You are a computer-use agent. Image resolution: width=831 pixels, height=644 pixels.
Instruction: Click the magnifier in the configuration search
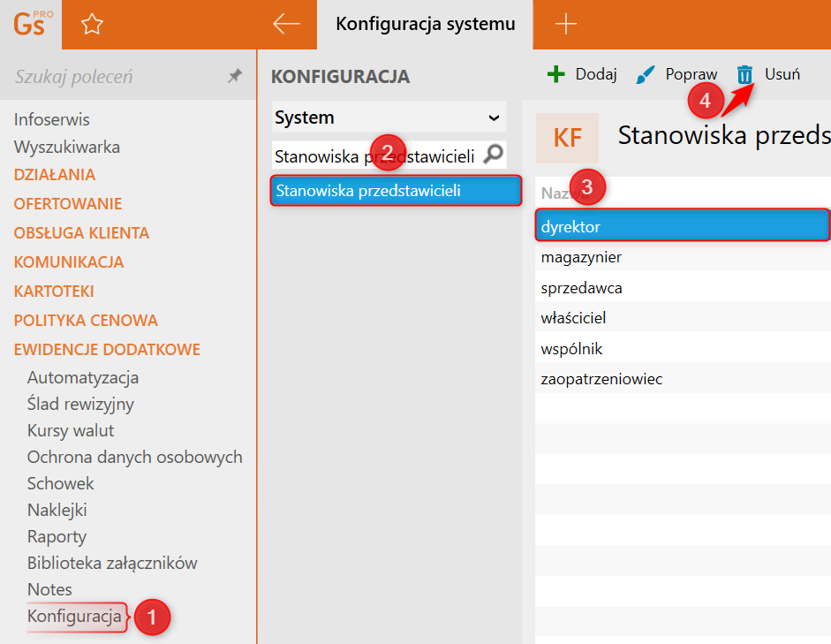pyautogui.click(x=494, y=155)
